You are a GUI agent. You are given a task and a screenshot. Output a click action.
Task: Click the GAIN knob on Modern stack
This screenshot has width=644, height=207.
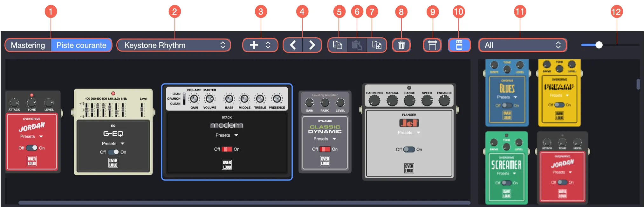[x=194, y=99]
